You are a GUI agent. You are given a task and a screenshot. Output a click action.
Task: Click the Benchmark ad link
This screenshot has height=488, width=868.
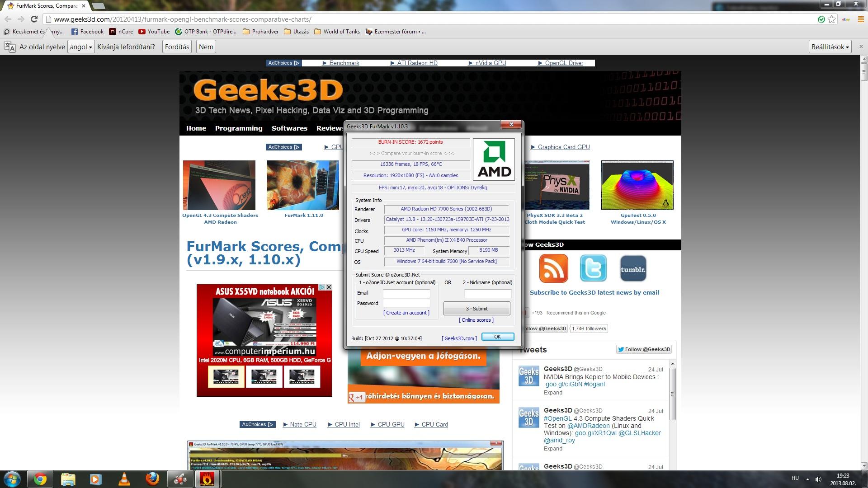tap(341, 63)
